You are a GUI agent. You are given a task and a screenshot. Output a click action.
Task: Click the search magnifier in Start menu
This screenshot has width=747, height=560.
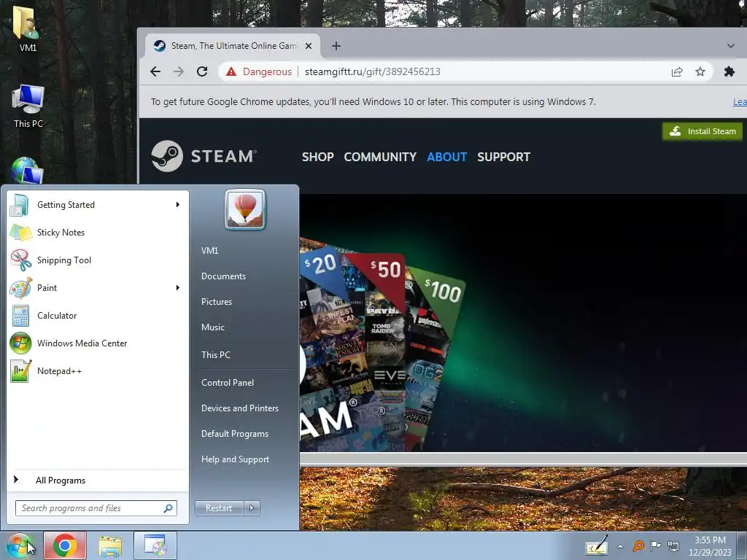(169, 508)
